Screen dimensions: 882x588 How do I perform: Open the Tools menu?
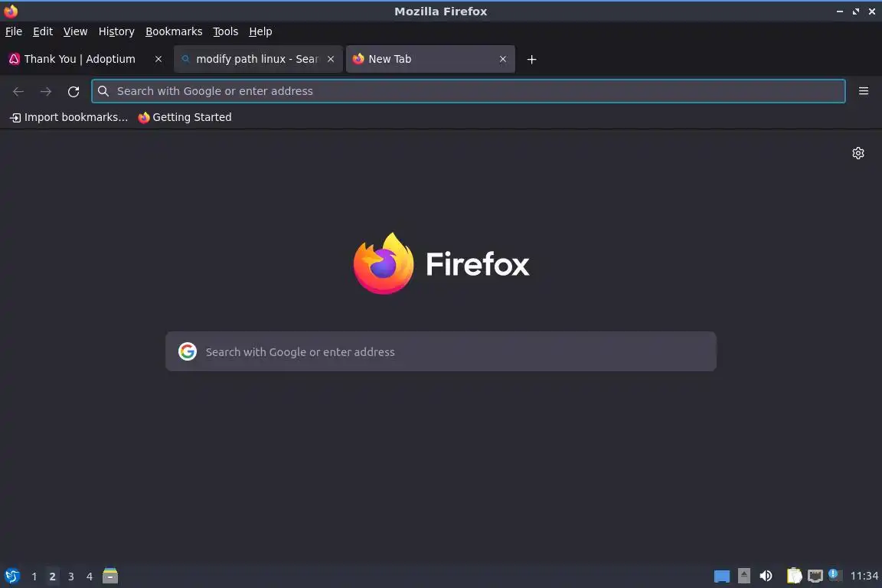[x=226, y=31]
